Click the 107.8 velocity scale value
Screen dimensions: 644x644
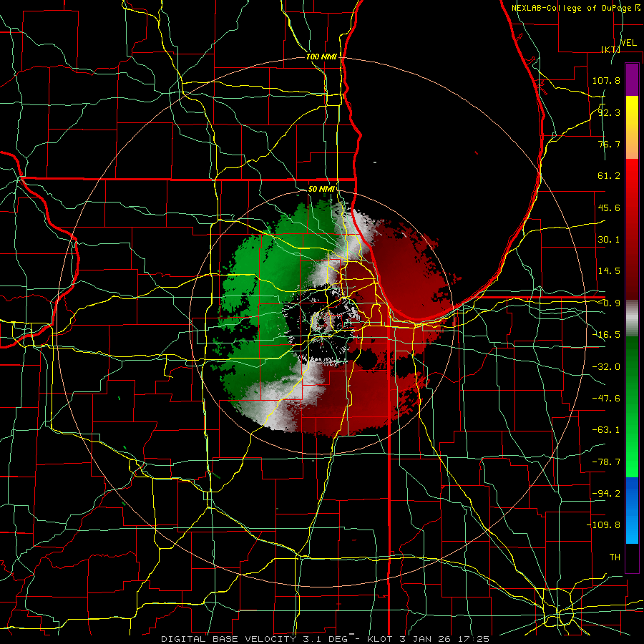pos(606,80)
